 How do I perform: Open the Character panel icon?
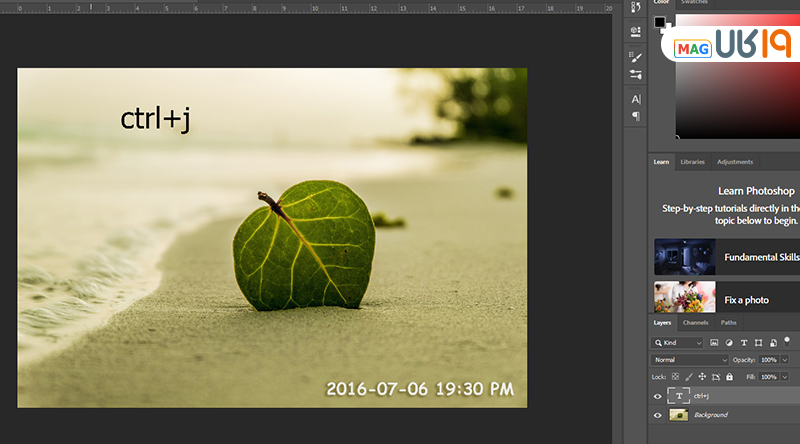tap(636, 99)
